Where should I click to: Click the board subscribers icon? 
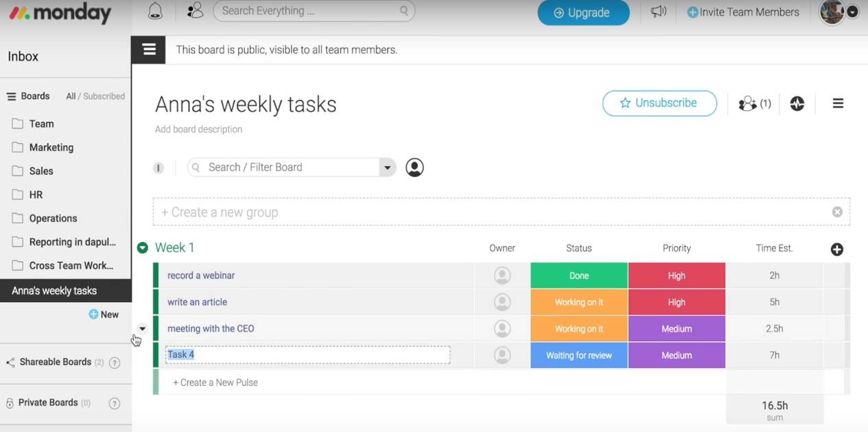coord(754,104)
